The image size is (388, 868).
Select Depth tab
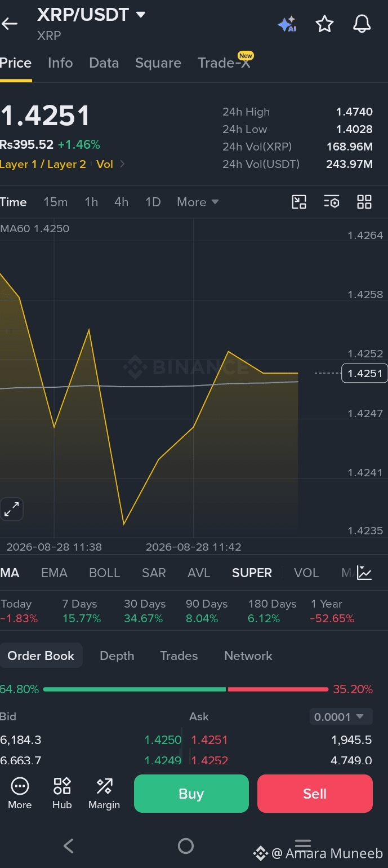[x=117, y=656]
